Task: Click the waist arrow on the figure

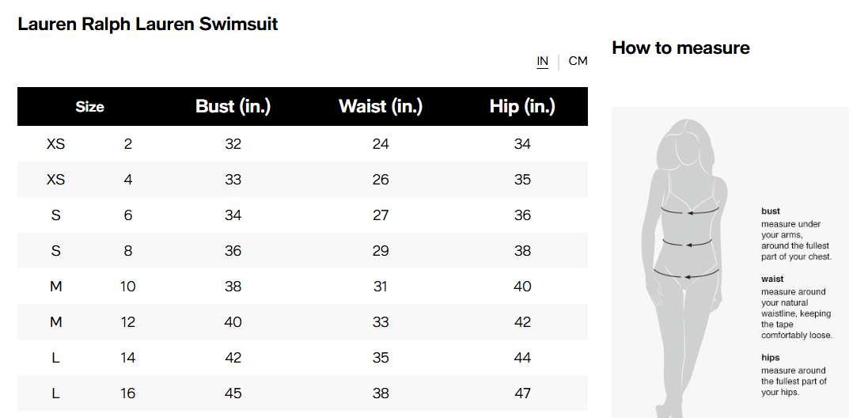Action: coord(688,242)
